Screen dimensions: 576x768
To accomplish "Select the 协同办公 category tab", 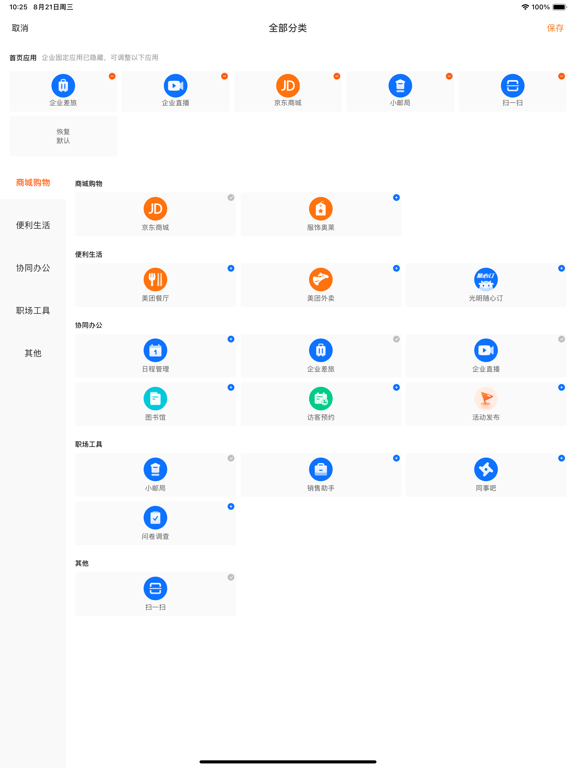I will tap(33, 268).
